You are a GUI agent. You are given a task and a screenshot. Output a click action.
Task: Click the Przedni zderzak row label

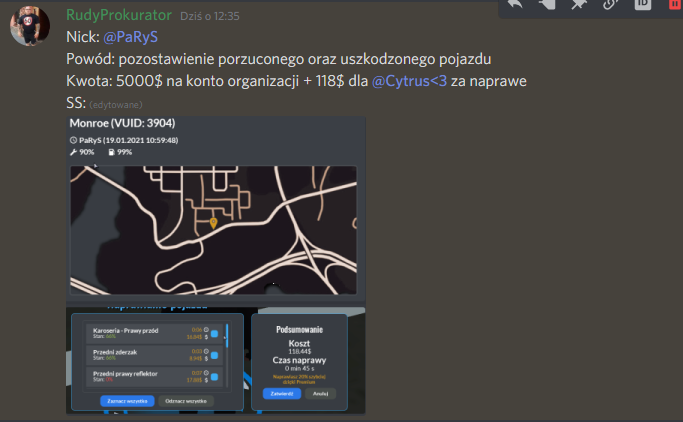(115, 352)
